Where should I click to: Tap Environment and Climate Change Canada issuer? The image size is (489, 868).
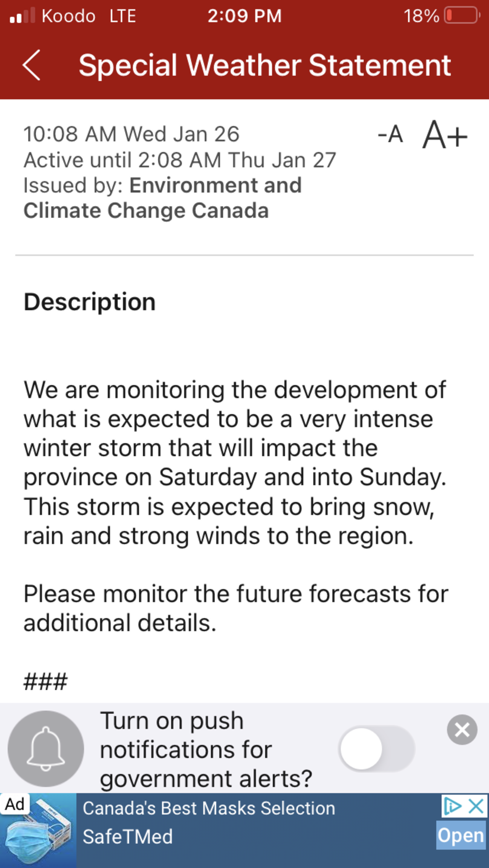point(162,198)
